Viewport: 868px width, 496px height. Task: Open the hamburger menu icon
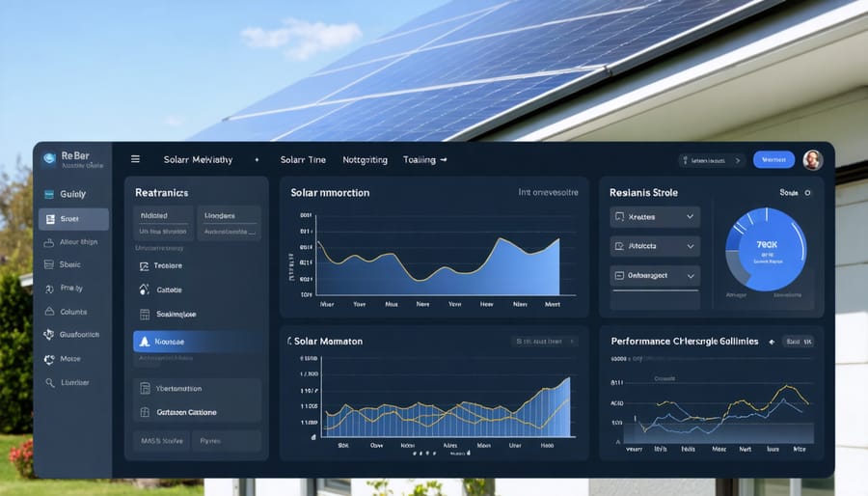(135, 159)
